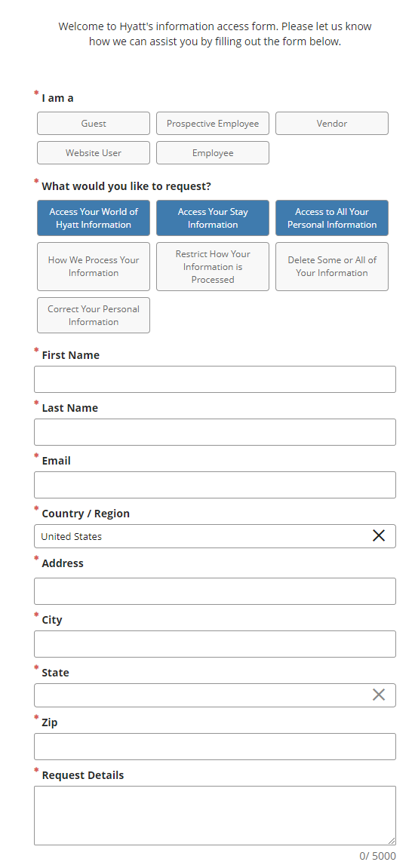Select the Employee option
Screen dimensions: 415x868
click(213, 153)
